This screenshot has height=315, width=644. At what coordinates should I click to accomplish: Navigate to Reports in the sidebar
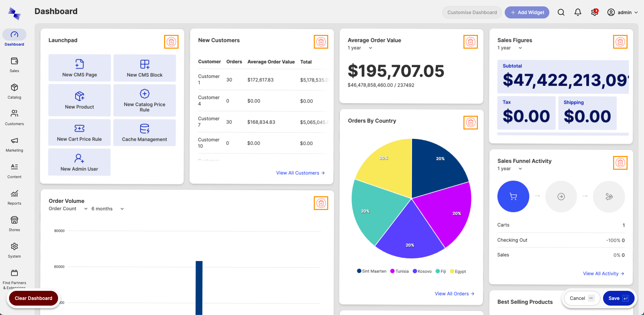click(x=14, y=197)
